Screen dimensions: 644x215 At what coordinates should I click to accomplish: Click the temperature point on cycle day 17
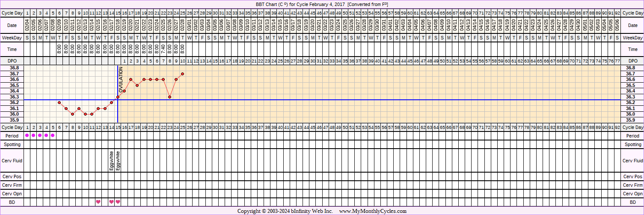[131, 80]
